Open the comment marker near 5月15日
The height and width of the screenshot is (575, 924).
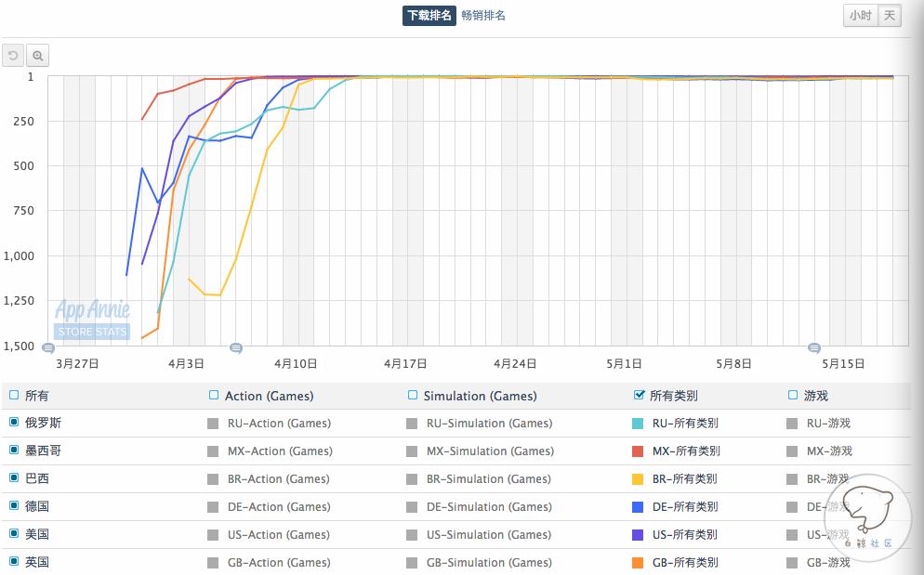tap(813, 348)
